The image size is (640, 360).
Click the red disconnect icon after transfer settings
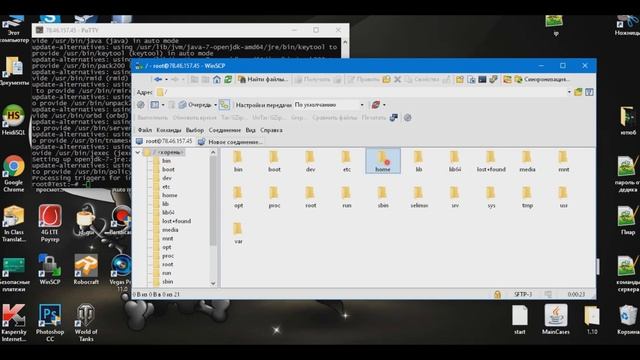376,105
